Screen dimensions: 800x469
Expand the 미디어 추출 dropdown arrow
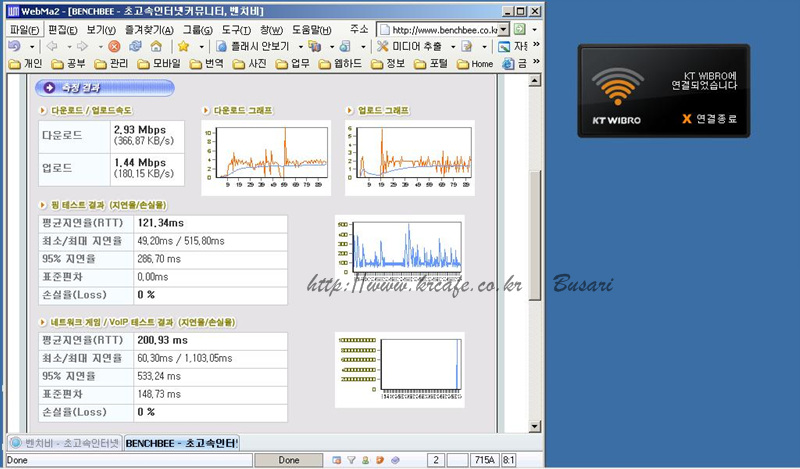(453, 47)
